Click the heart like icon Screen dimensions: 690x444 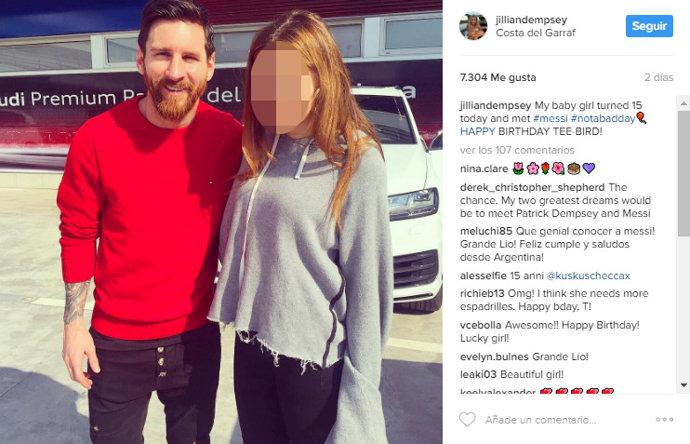tap(467, 419)
